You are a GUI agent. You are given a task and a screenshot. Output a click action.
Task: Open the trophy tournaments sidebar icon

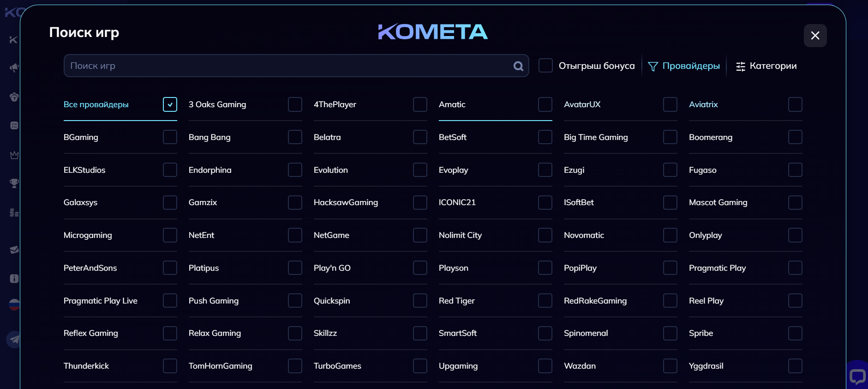pyautogui.click(x=14, y=183)
